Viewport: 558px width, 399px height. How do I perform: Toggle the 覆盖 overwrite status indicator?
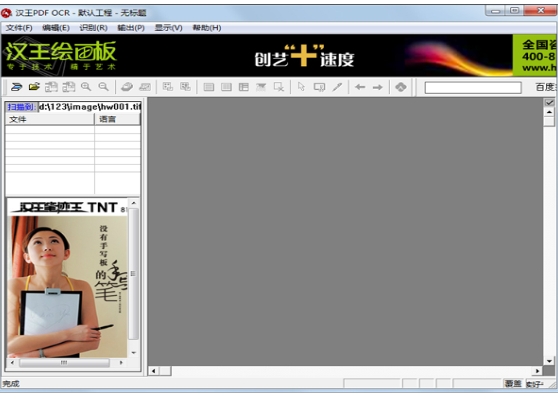pyautogui.click(x=513, y=383)
